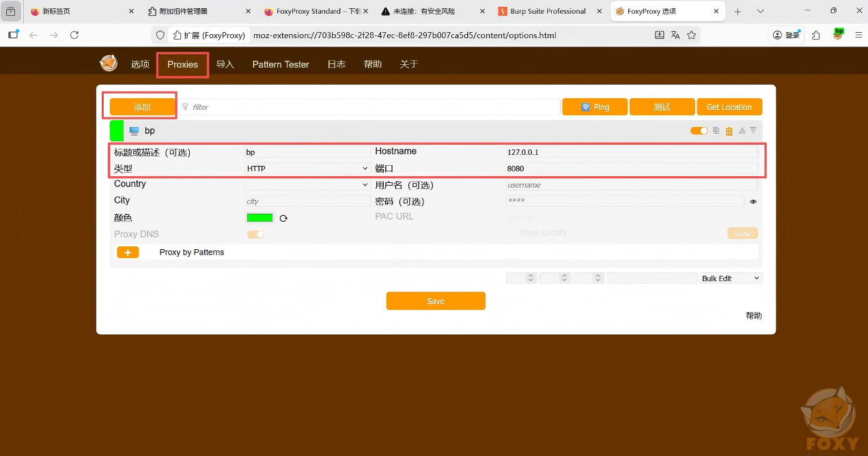Move bp proxy down with arrow
Viewport: 868px width, 456px height.
[753, 130]
